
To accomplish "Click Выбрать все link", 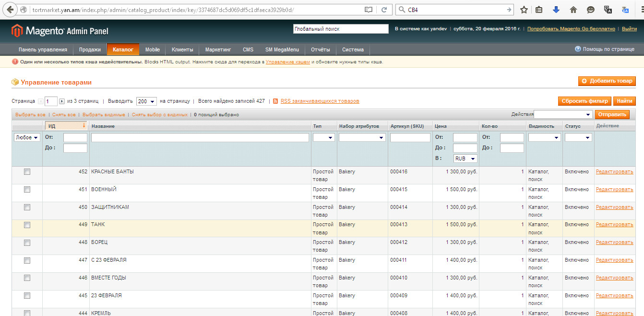I will tap(30, 115).
